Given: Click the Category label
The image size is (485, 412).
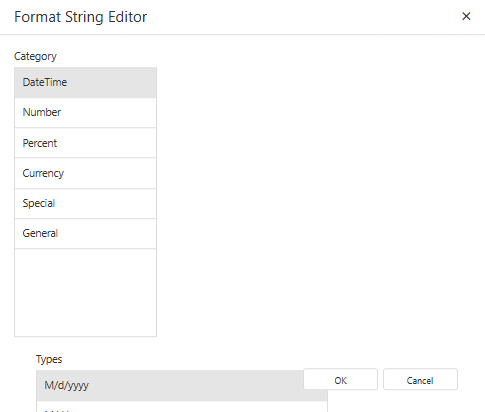Looking at the screenshot, I should [x=35, y=56].
